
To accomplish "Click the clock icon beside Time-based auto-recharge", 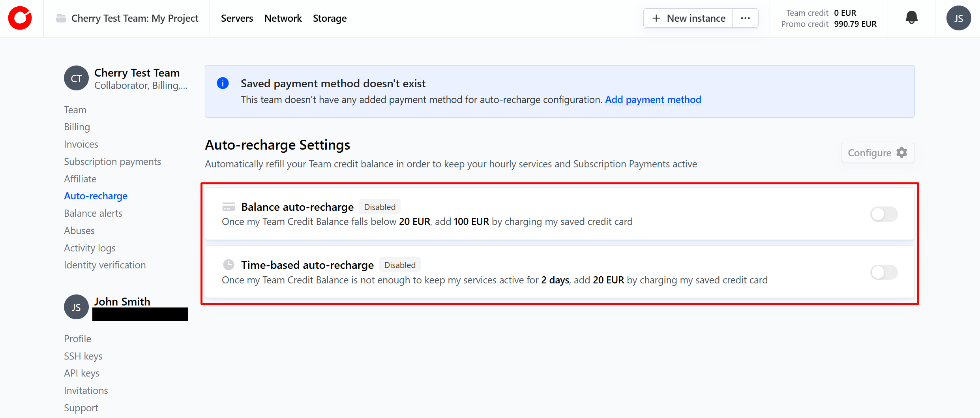I will 229,265.
